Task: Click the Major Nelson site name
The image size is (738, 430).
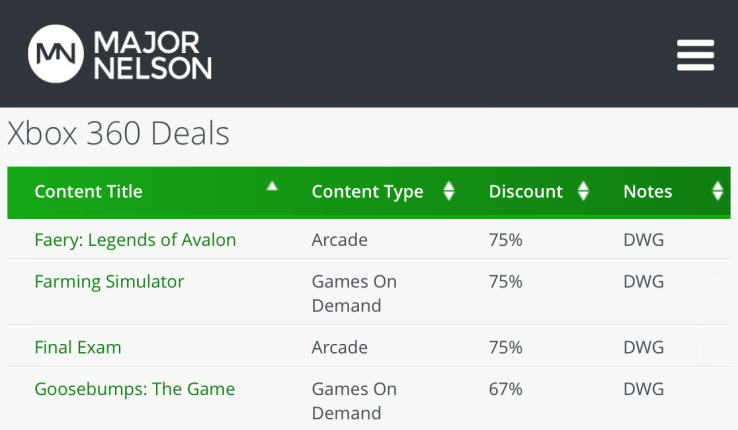Action: [x=150, y=54]
